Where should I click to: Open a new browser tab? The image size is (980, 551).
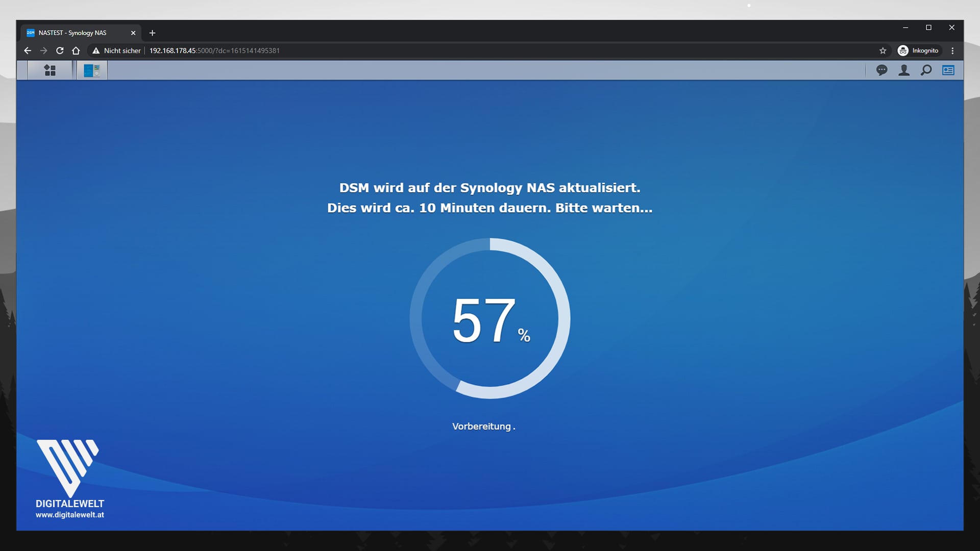(x=152, y=33)
